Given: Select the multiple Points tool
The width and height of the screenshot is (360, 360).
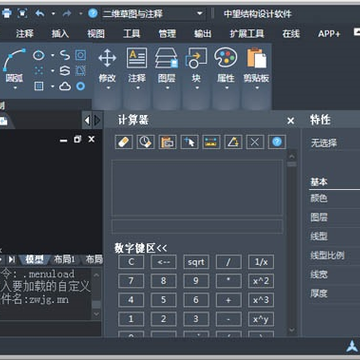Looking at the screenshot, I should [39, 71].
